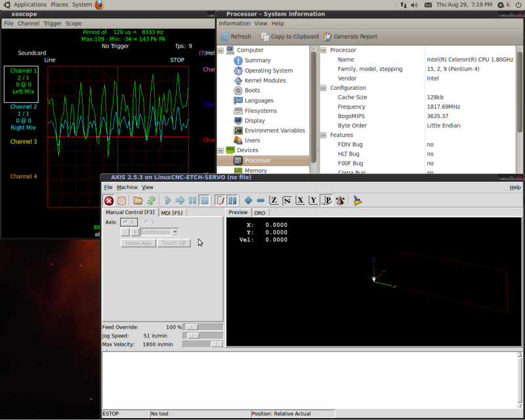
Task: Select Languages entry in the tree
Action: [x=259, y=100]
